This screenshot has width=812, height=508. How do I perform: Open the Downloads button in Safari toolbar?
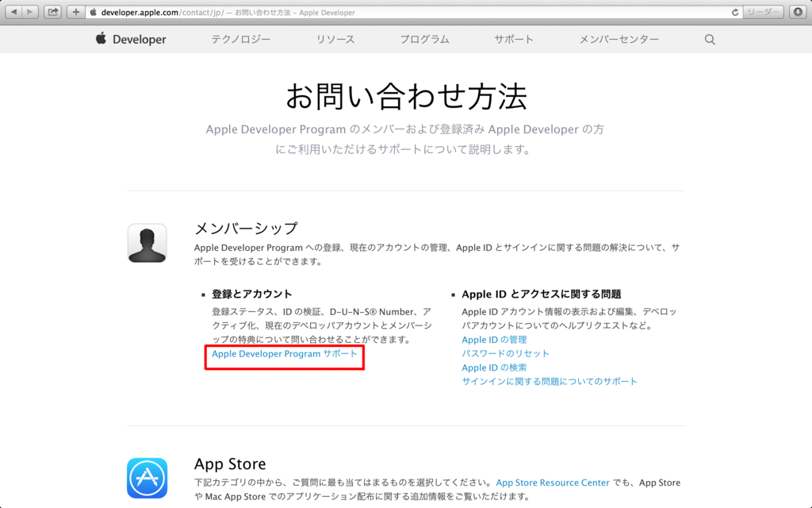798,12
